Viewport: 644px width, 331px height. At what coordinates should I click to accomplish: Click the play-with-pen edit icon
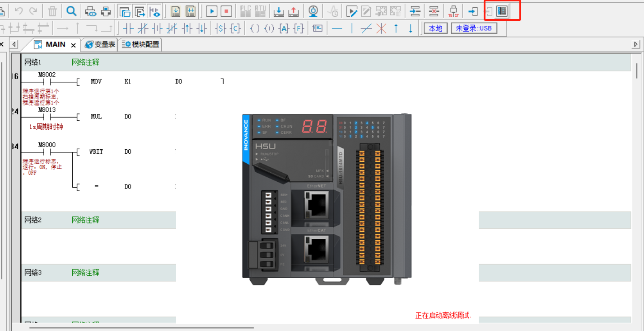352,11
